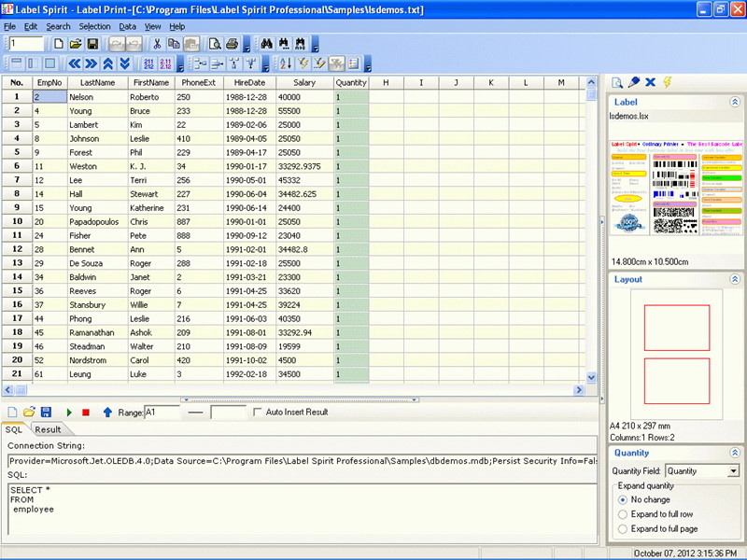The image size is (747, 560).
Task: Run the SQL query with green play icon
Action: click(68, 412)
